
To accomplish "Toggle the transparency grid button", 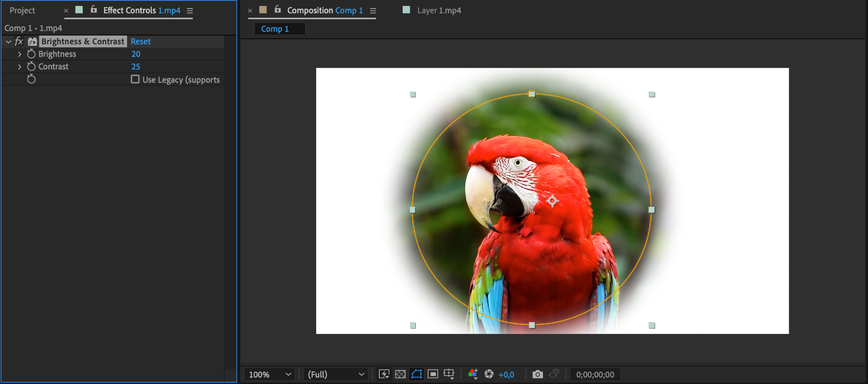I will (400, 374).
